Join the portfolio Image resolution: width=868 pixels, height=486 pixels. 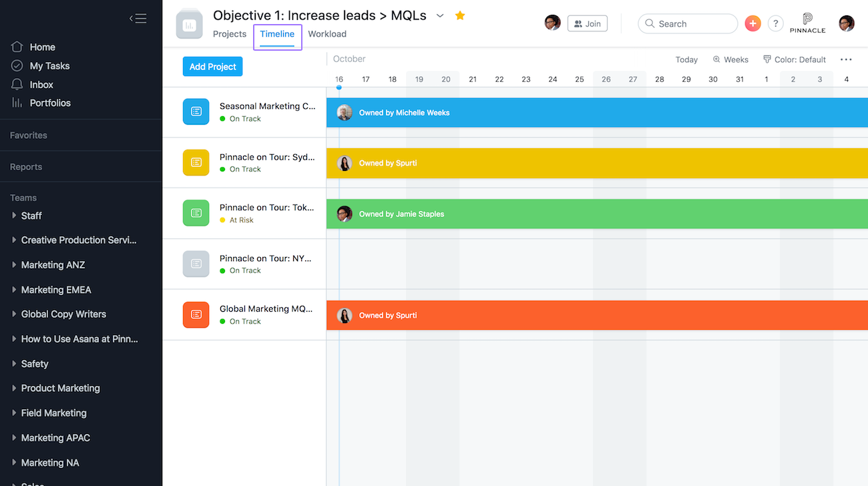tap(588, 23)
